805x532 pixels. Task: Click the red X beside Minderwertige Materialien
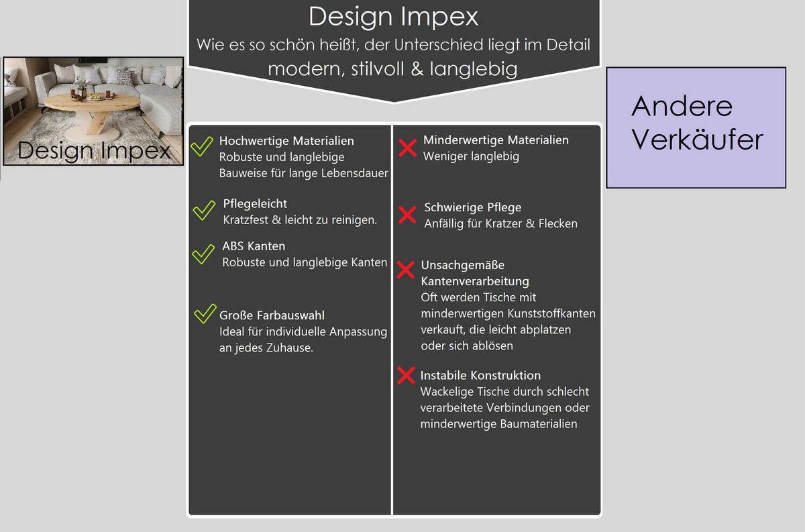[x=407, y=148]
